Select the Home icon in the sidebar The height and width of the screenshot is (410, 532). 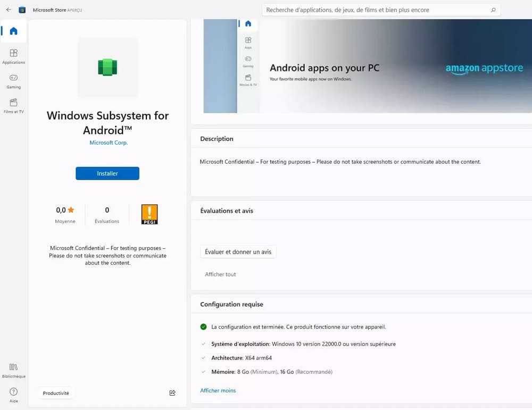tap(13, 30)
